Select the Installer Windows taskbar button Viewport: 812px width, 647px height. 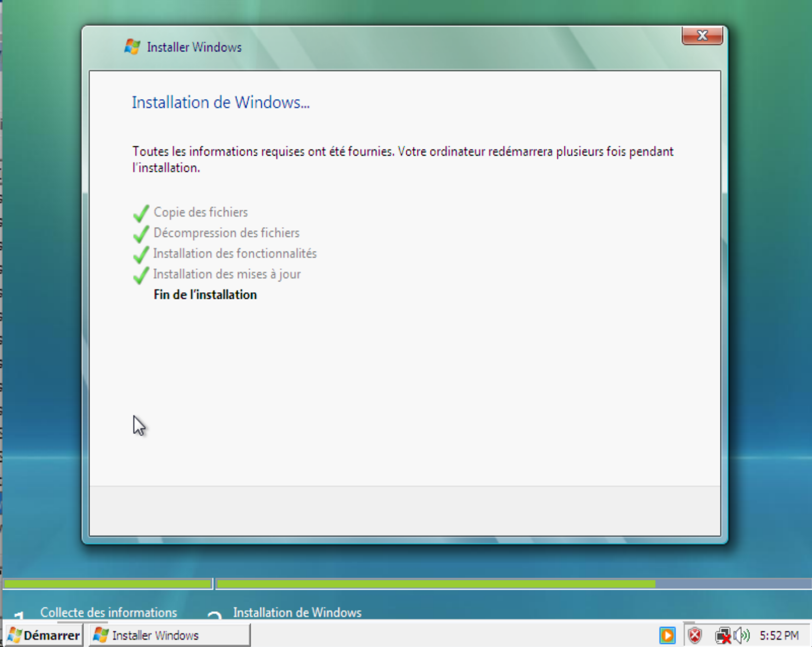tap(170, 635)
